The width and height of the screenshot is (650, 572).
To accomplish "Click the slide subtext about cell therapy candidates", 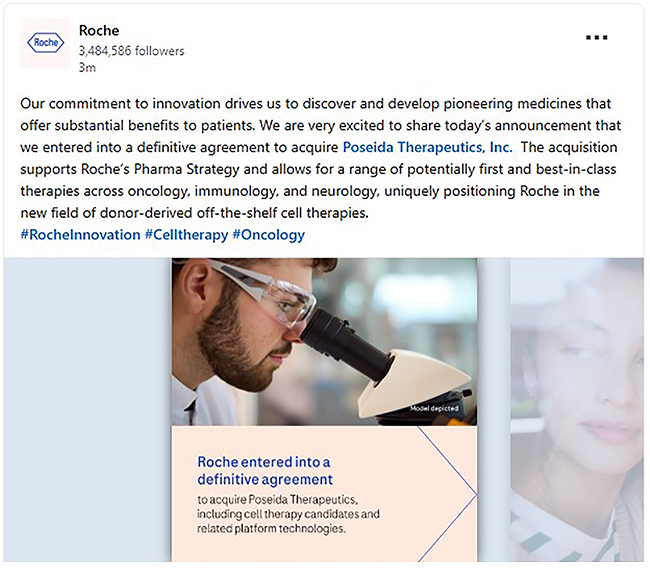I will tap(288, 514).
